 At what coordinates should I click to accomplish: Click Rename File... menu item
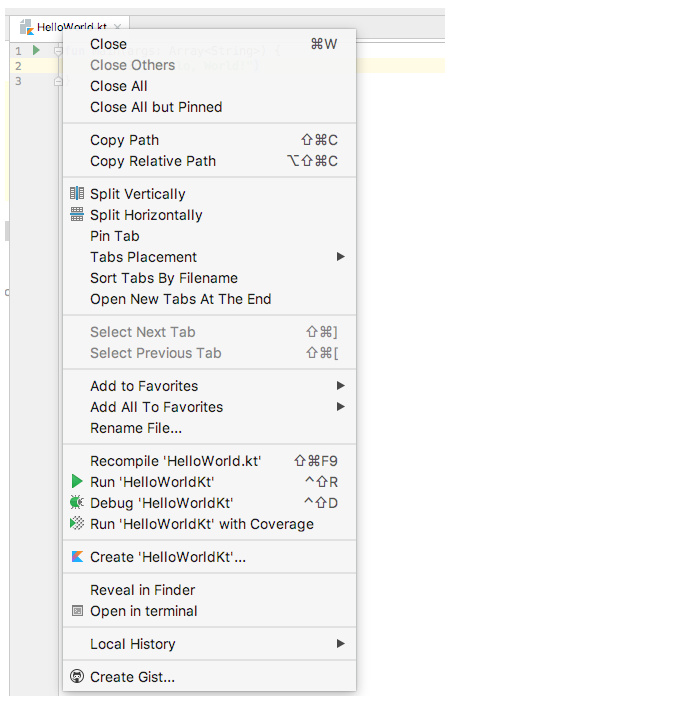coord(136,428)
